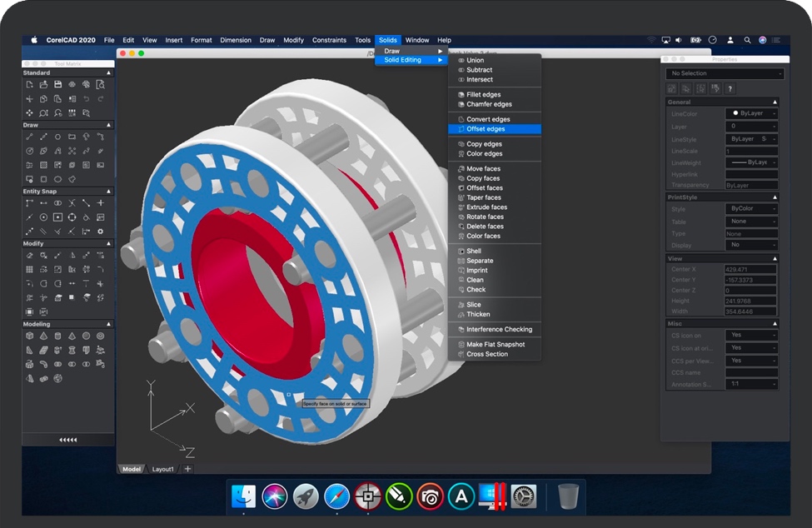Open the LineColor ByLayer dropdown

click(x=752, y=113)
